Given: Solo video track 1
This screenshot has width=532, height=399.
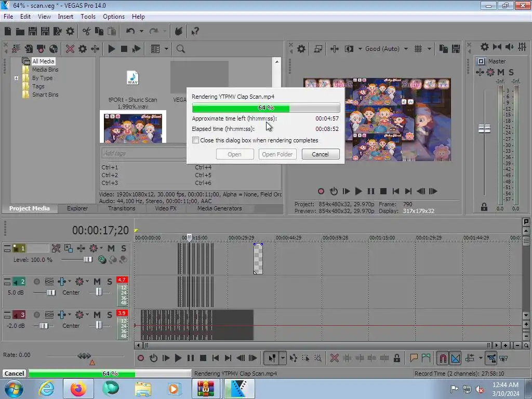Looking at the screenshot, I should click(x=124, y=248).
